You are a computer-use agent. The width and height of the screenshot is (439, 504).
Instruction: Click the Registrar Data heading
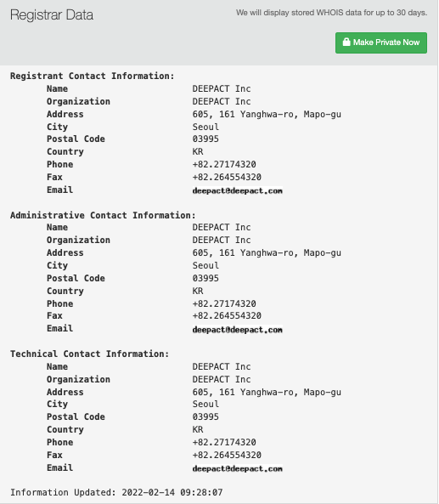(x=52, y=14)
